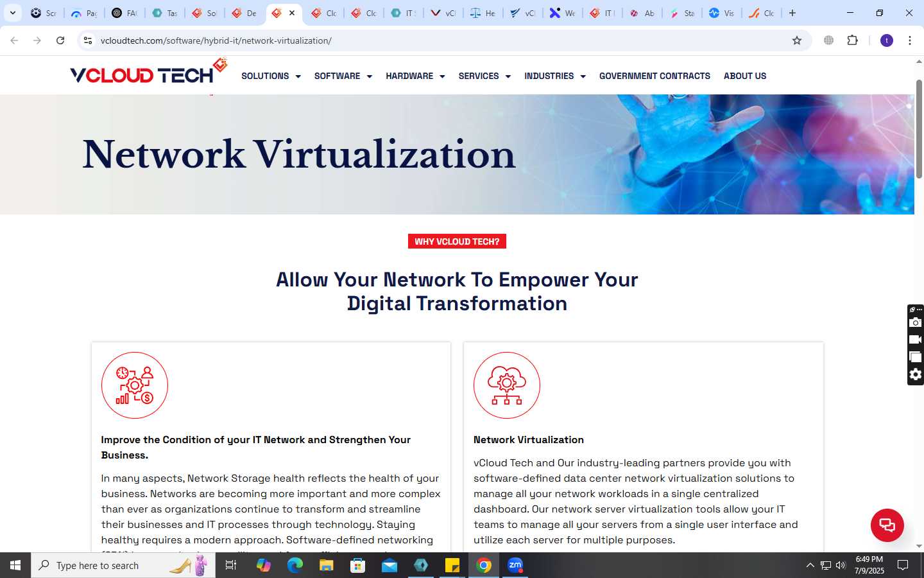This screenshot has width=924, height=578.
Task: Expand the SERVICES dropdown menu
Action: coord(484,76)
